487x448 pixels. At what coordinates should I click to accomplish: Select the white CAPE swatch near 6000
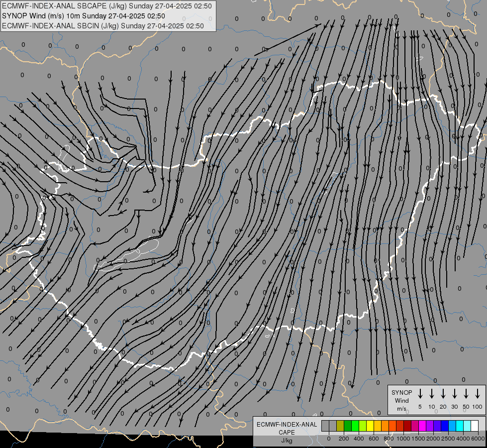pyautogui.click(x=475, y=426)
